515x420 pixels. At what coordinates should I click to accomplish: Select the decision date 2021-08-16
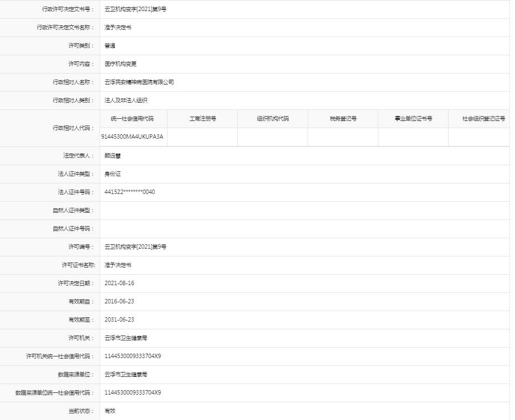(119, 283)
